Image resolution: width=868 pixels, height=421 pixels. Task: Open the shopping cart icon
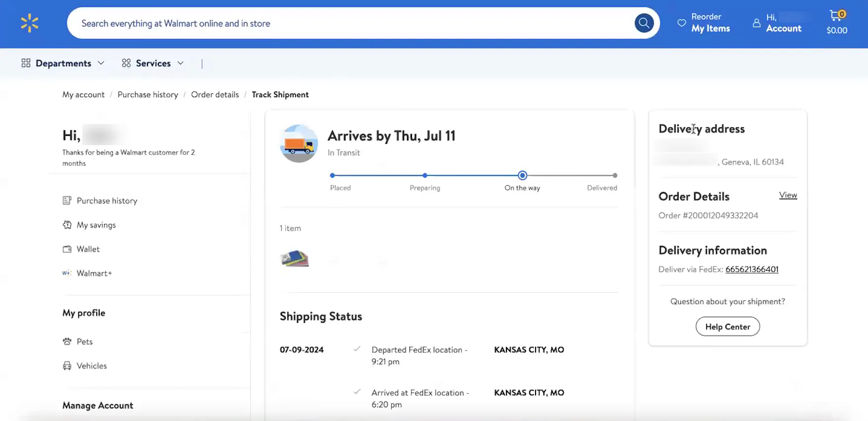pos(837,15)
